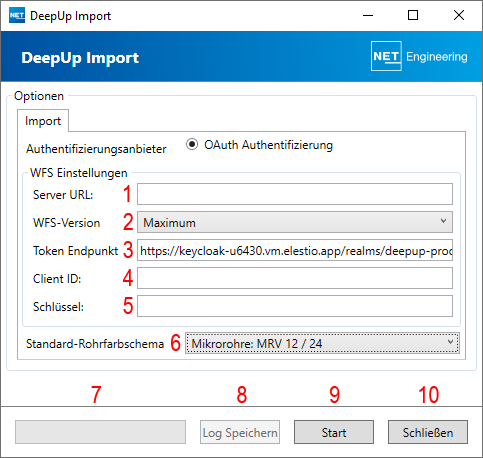Click the DeepUp Import banner heading
Image resolution: width=483 pixels, height=458 pixels.
pyautogui.click(x=80, y=58)
